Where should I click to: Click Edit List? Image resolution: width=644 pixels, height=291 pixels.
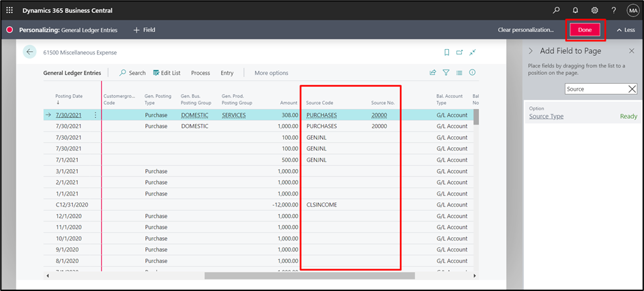166,73
